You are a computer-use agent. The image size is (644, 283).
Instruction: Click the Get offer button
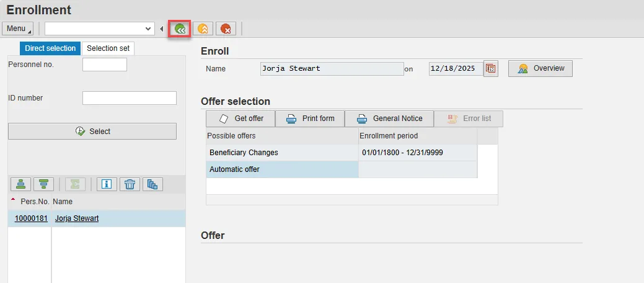tap(241, 119)
